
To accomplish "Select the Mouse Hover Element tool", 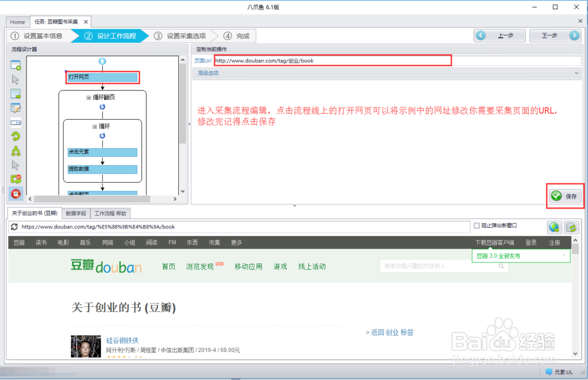I will [15, 165].
